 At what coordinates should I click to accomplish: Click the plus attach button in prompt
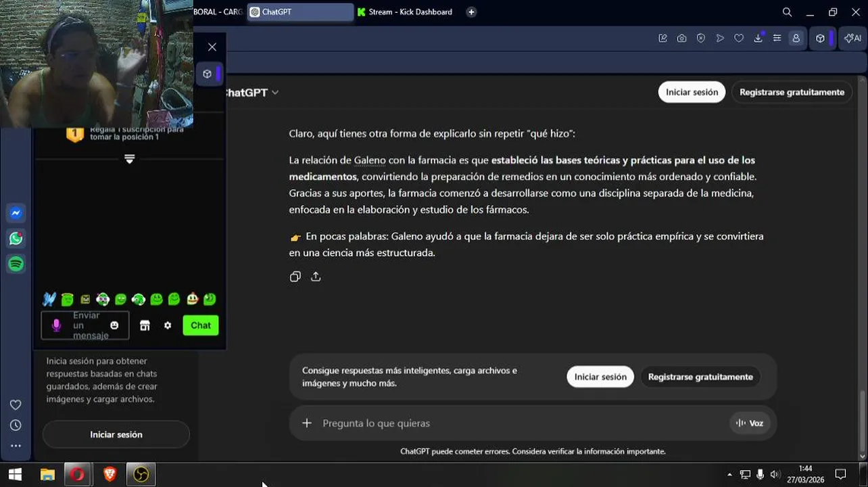[307, 423]
